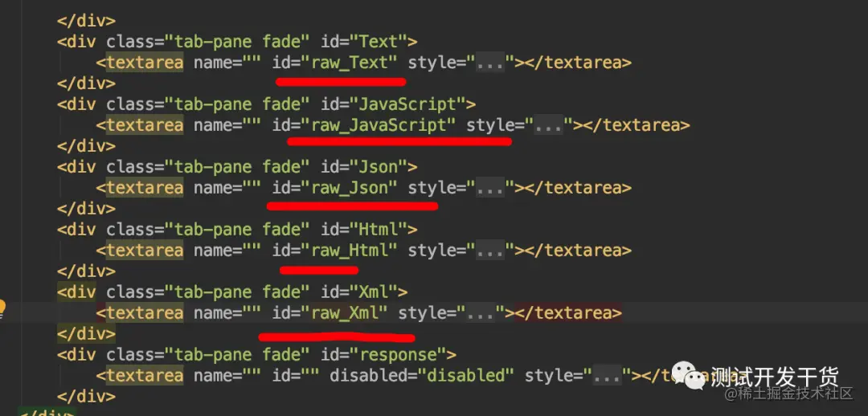The width and height of the screenshot is (868, 416).
Task: Expand folded style value on raw_Xml line
Action: (x=481, y=313)
